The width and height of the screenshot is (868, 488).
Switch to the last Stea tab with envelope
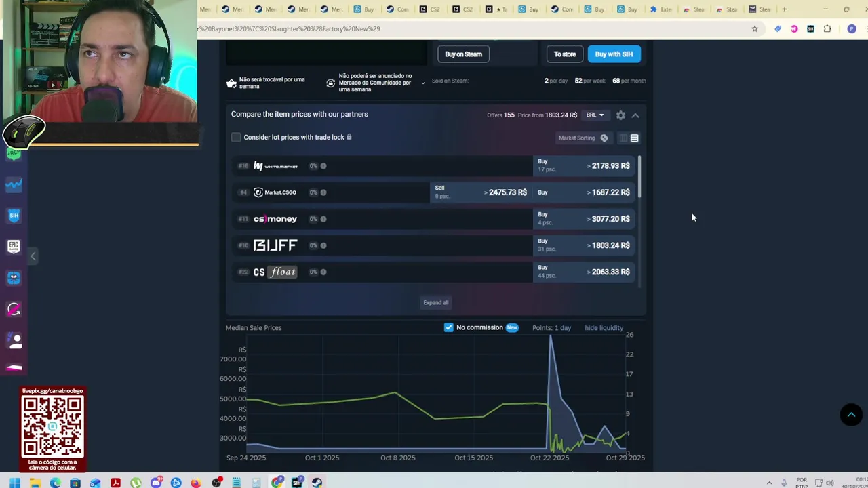click(759, 9)
